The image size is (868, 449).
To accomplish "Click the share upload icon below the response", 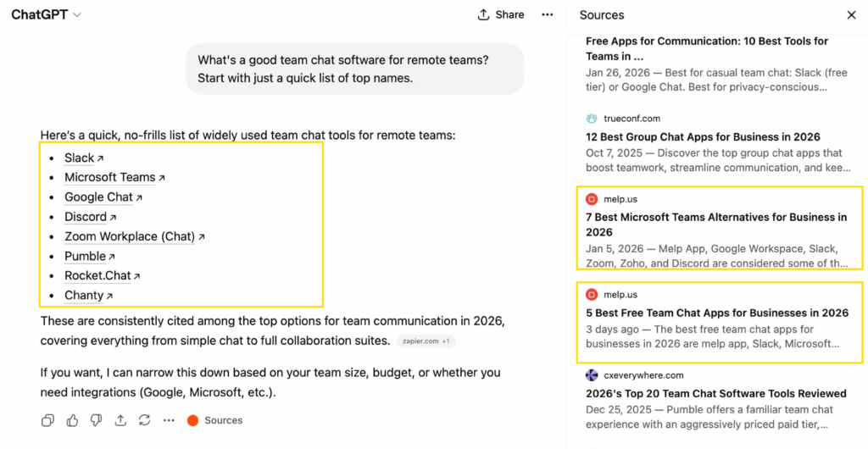I will tap(120, 421).
